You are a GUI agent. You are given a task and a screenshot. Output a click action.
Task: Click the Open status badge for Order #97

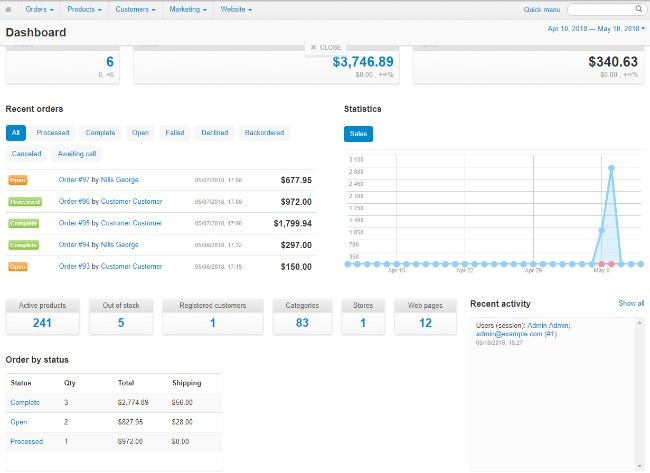18,180
